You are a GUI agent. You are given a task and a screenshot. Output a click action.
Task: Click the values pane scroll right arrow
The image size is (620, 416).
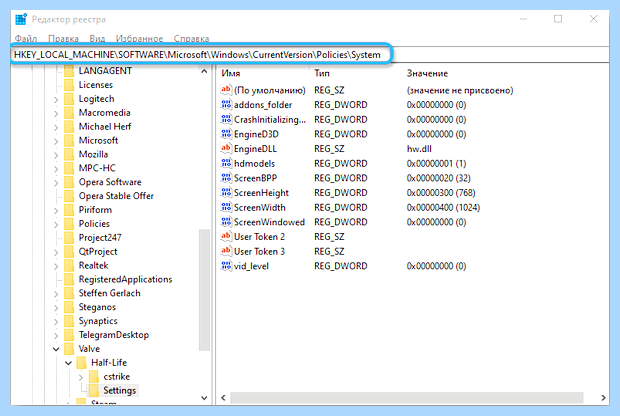(603, 398)
